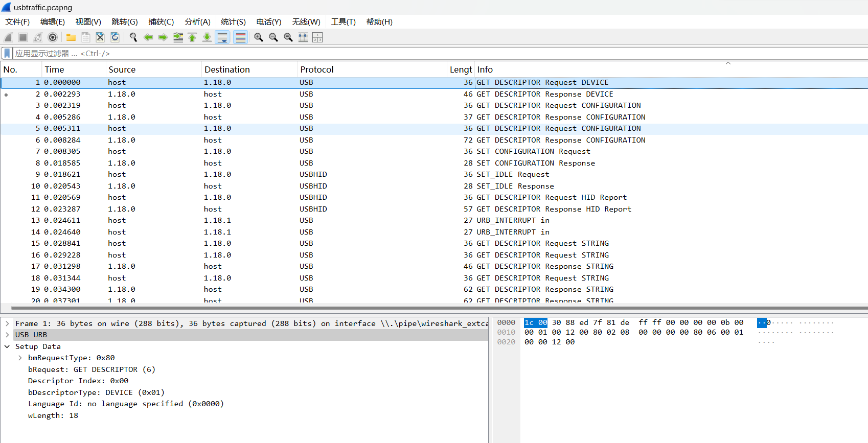This screenshot has height=443, width=868.
Task: Open the 电话(Y) menu
Action: (269, 22)
